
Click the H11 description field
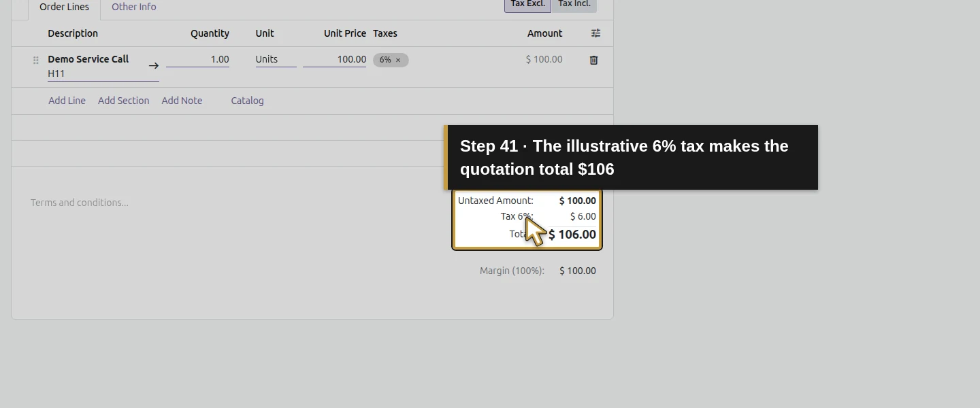tap(103, 73)
